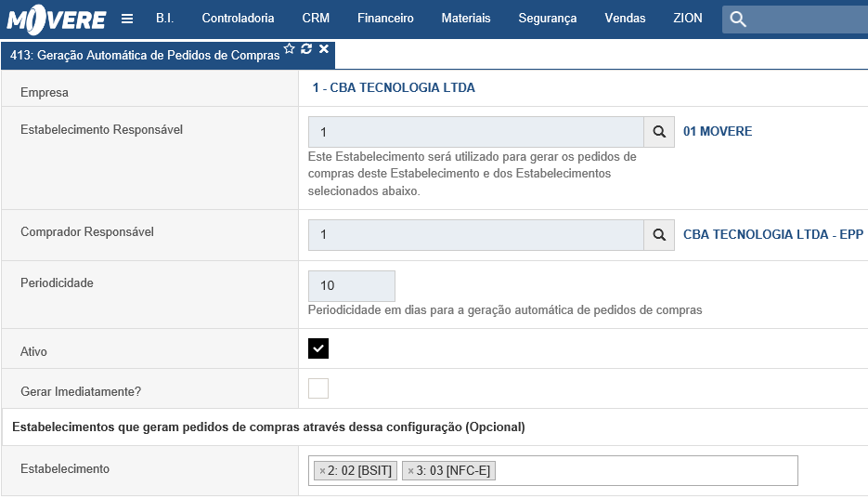The height and width of the screenshot is (499, 868).
Task: Open the hamburger menu icon
Action: click(127, 19)
